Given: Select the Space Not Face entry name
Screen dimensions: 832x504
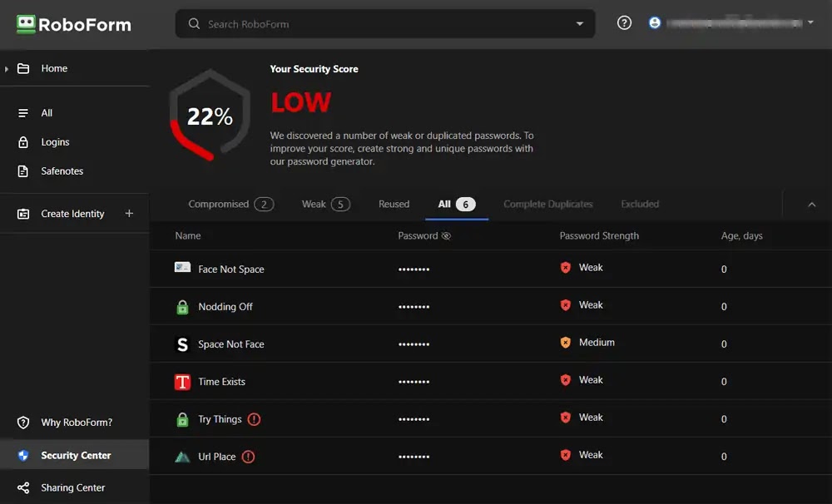Looking at the screenshot, I should point(230,344).
